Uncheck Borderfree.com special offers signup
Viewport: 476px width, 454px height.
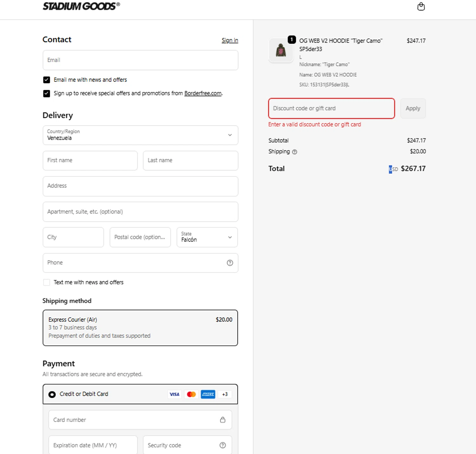point(47,93)
